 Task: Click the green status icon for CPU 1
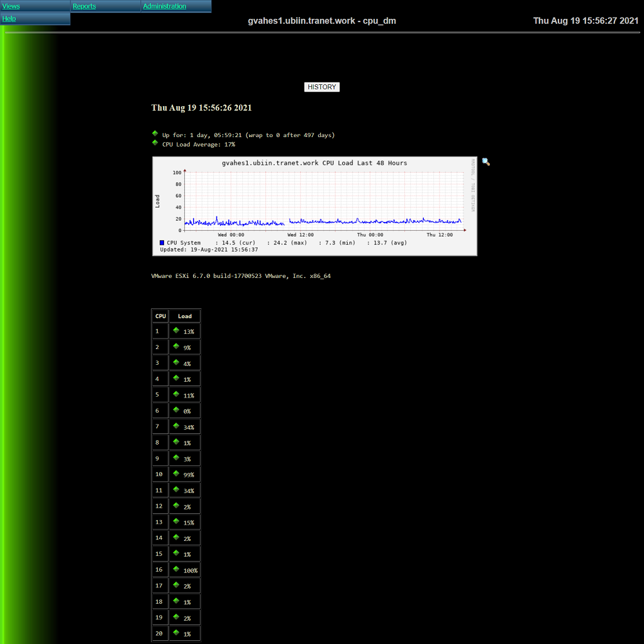pos(176,330)
